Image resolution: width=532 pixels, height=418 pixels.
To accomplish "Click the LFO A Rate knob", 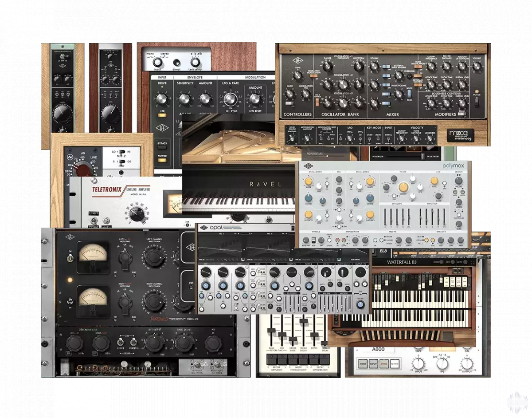I will click(x=230, y=100).
